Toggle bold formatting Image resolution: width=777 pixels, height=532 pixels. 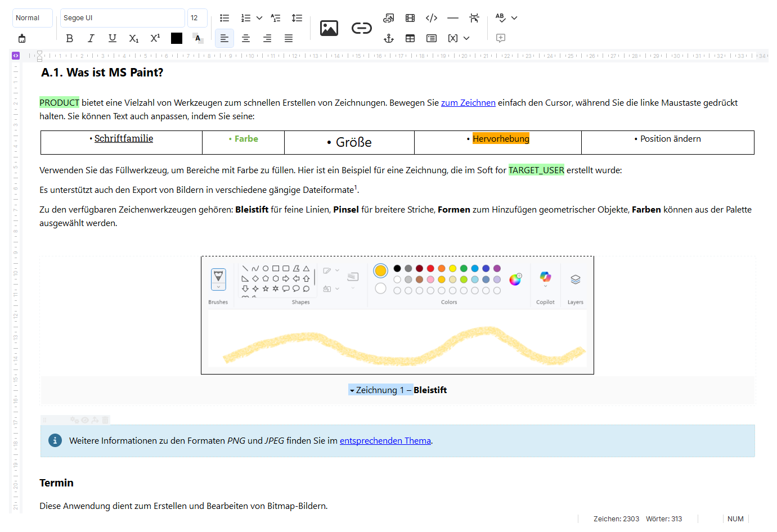(70, 38)
